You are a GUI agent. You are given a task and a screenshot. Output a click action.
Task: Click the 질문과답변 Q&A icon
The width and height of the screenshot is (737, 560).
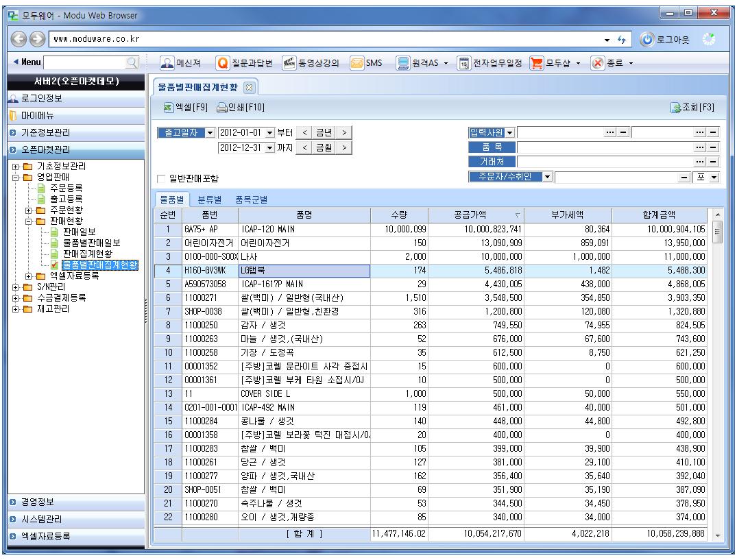click(x=222, y=64)
